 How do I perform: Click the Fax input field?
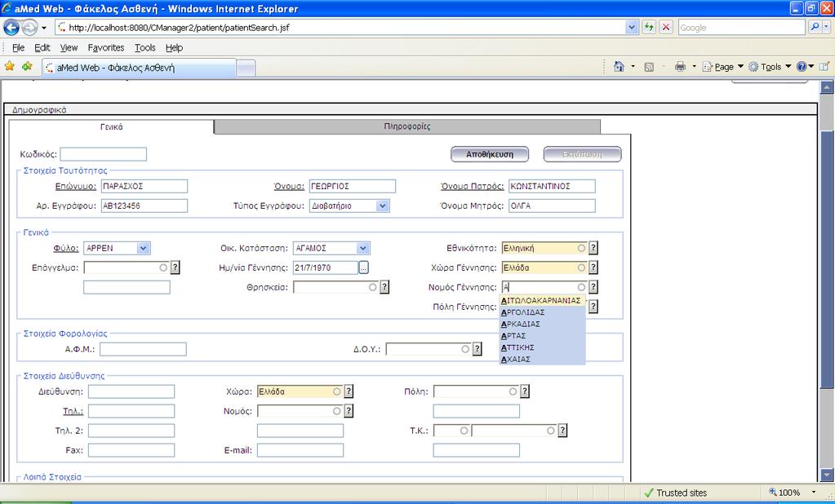pos(131,450)
